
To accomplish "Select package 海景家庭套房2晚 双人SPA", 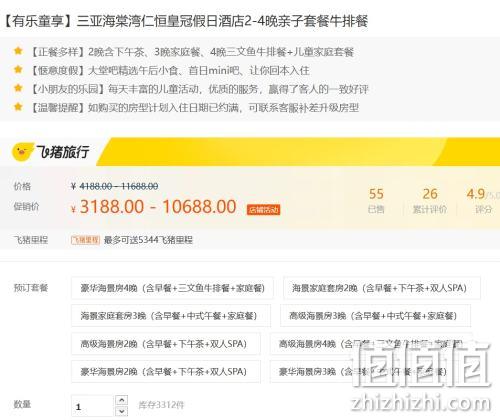I will click(x=382, y=288).
